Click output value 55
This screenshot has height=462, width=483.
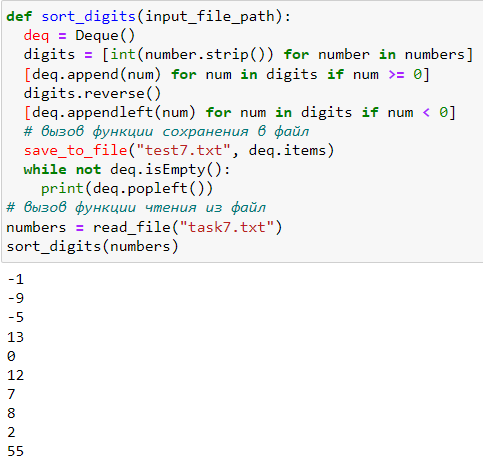15,451
